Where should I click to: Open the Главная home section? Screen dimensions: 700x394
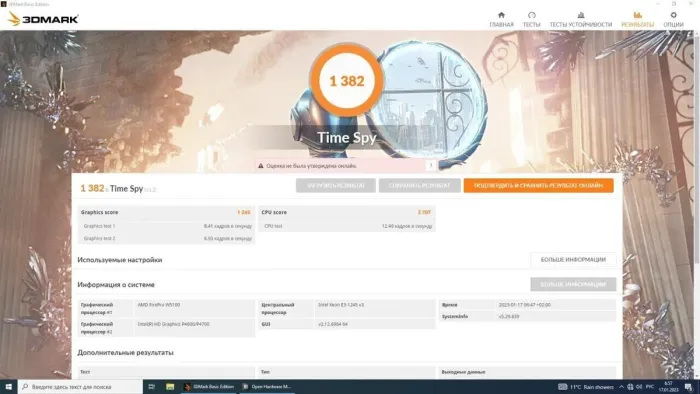(x=501, y=20)
